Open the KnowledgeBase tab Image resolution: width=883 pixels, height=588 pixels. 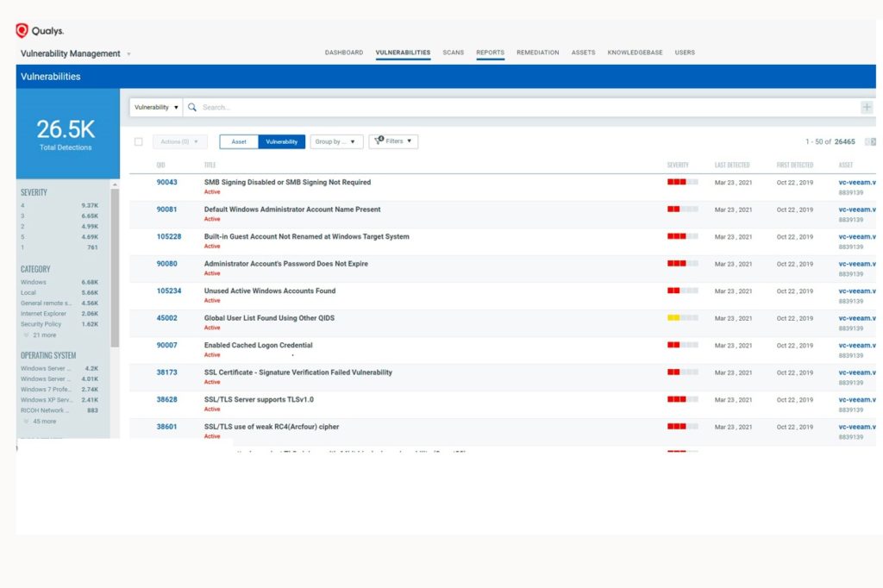point(636,53)
